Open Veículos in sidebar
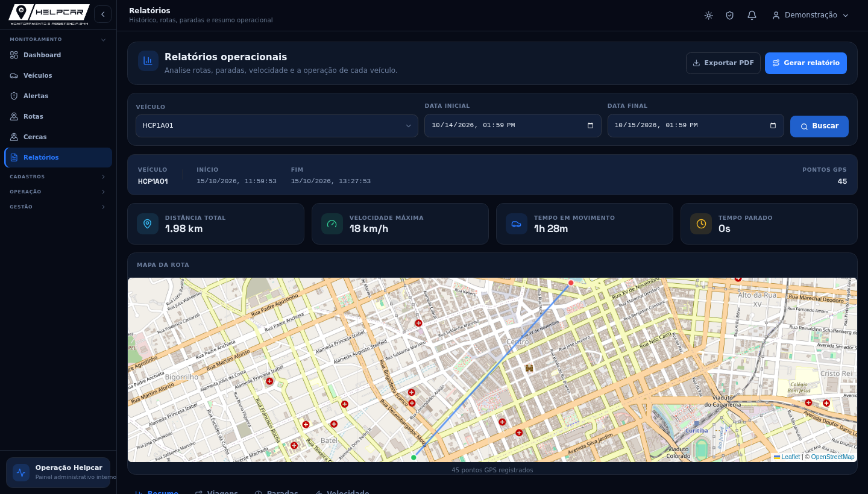The height and width of the screenshot is (494, 868). pos(58,75)
